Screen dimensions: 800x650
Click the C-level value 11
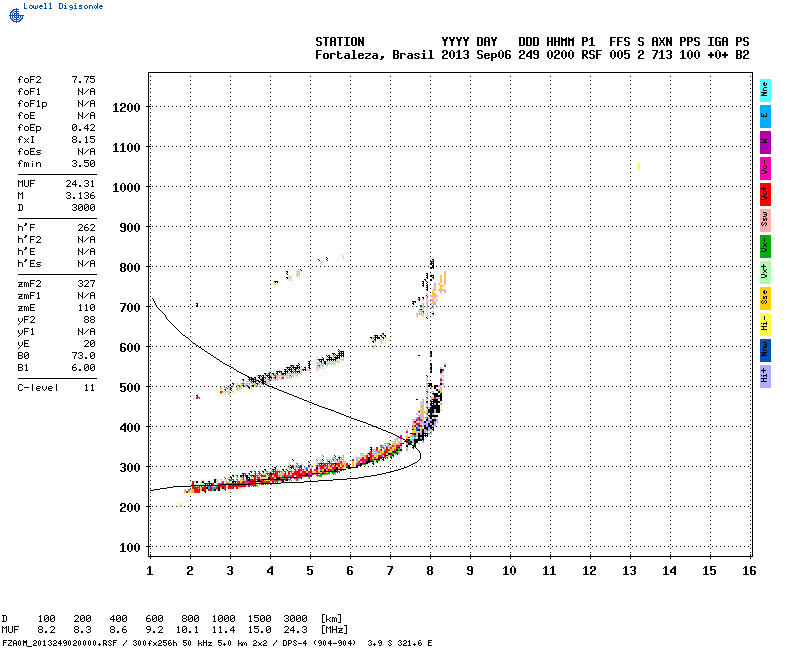tap(88, 387)
